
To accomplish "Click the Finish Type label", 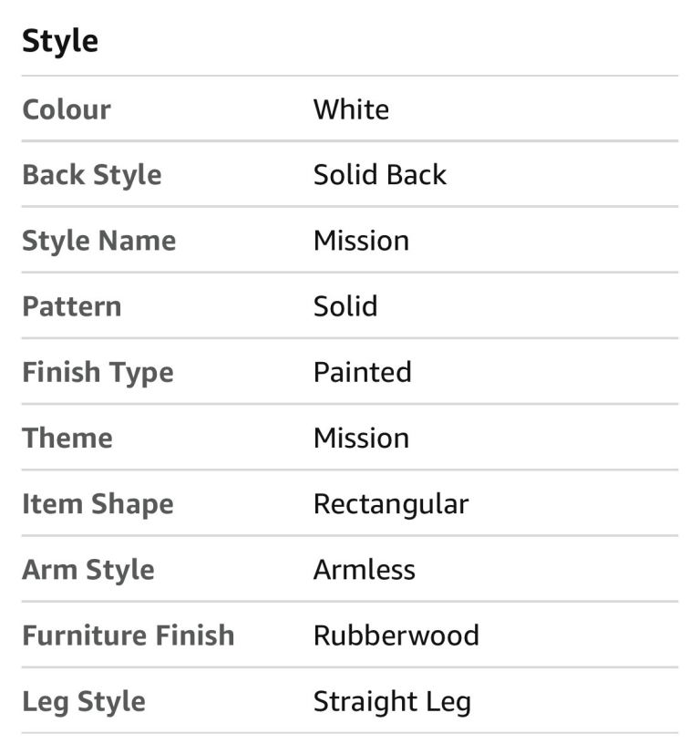I will click(98, 372).
